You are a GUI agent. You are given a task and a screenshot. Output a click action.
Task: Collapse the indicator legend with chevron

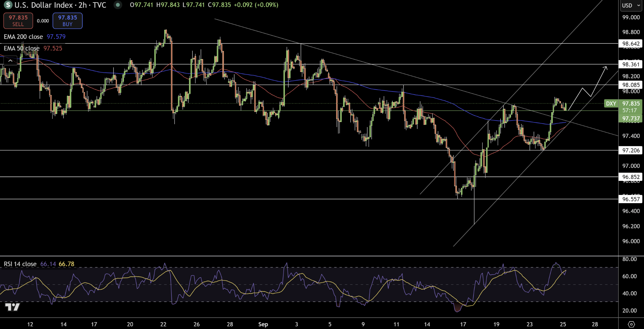10,61
